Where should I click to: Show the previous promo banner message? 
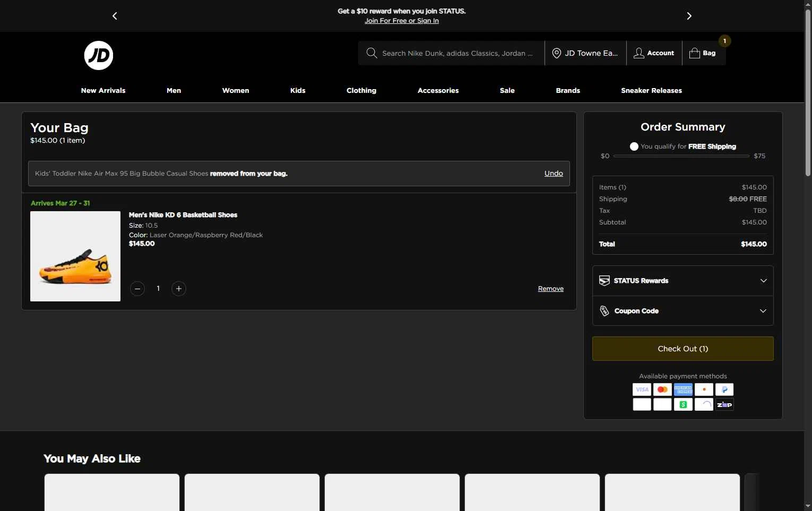tap(115, 16)
